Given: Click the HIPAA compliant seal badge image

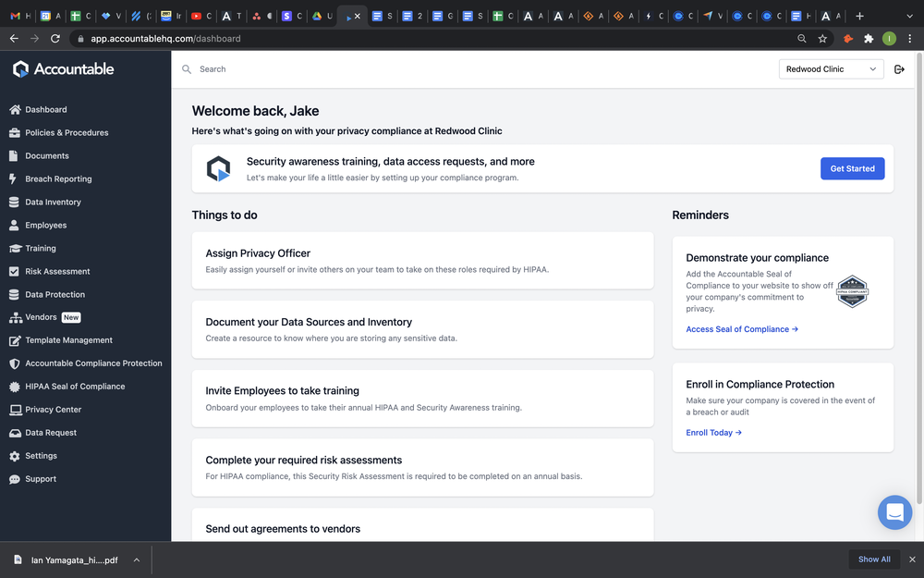Looking at the screenshot, I should point(852,290).
